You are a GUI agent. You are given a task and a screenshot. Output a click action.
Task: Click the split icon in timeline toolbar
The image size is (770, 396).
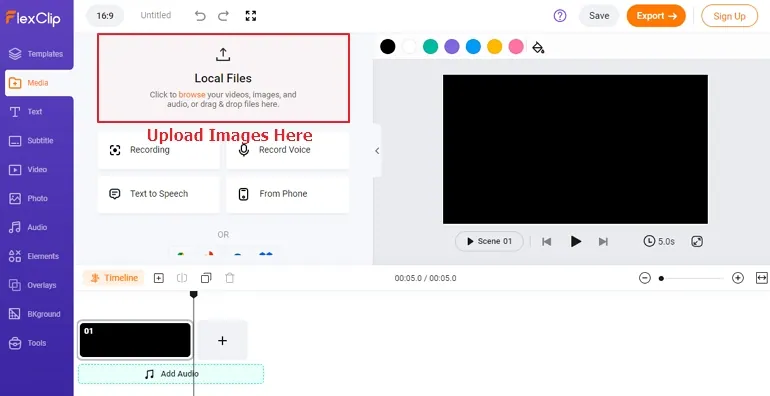pyautogui.click(x=182, y=278)
